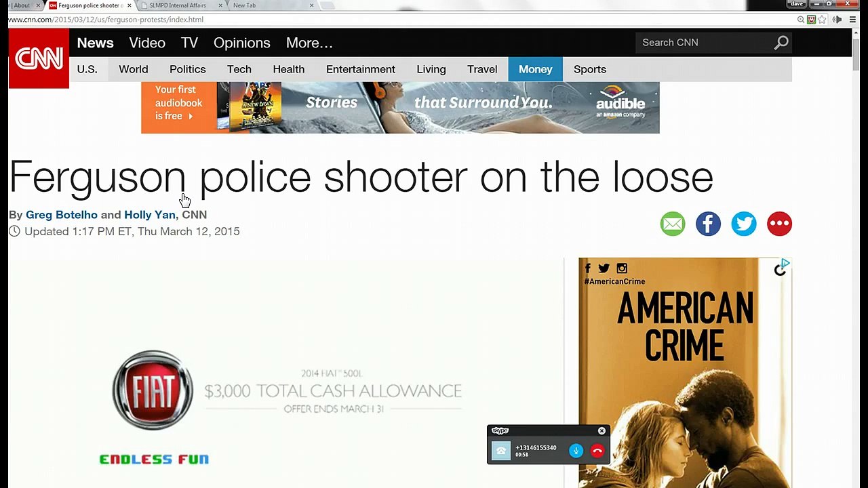
Task: Click Fiat '$3,000 Total Cash Allowance' ad text
Action: click(x=333, y=391)
